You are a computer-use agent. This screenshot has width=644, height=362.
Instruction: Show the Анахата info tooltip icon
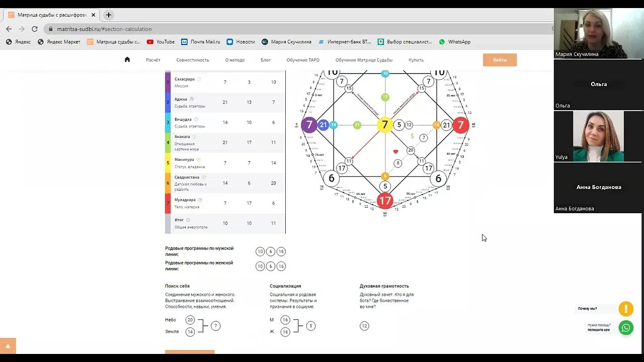pos(194,136)
